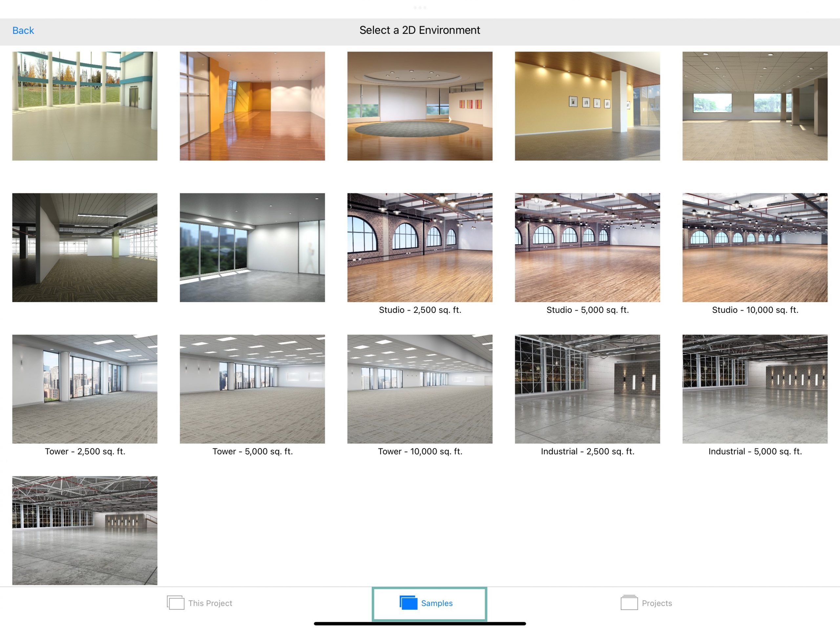Image resolution: width=840 pixels, height=630 pixels.
Task: Select the grey room with city view window
Action: click(252, 247)
